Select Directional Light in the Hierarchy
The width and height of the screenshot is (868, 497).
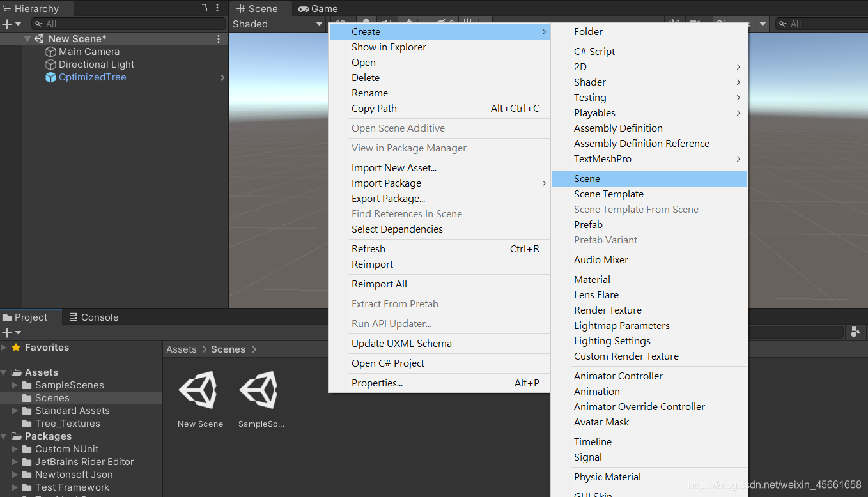[x=97, y=65]
